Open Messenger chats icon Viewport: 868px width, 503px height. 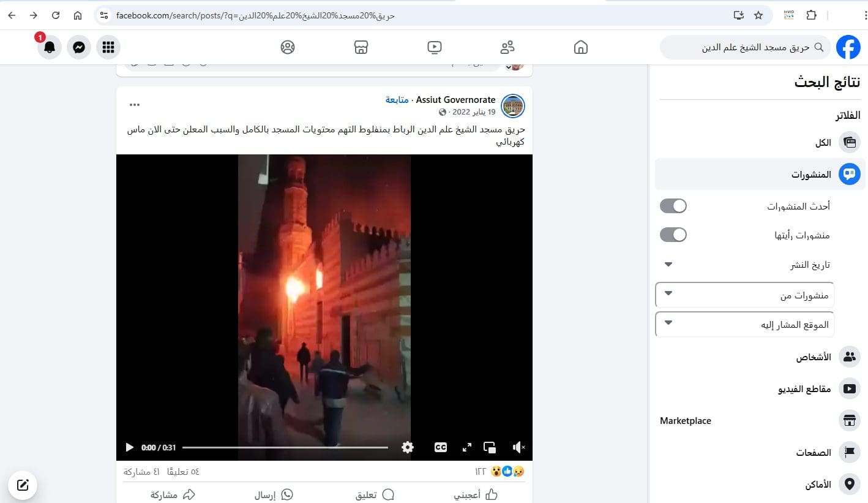(x=79, y=47)
